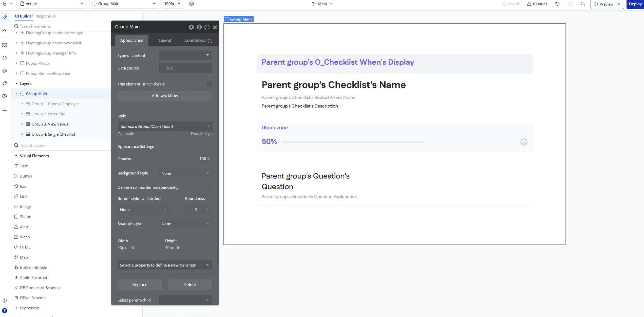Open the Plugins icon in sidebar

point(5,83)
